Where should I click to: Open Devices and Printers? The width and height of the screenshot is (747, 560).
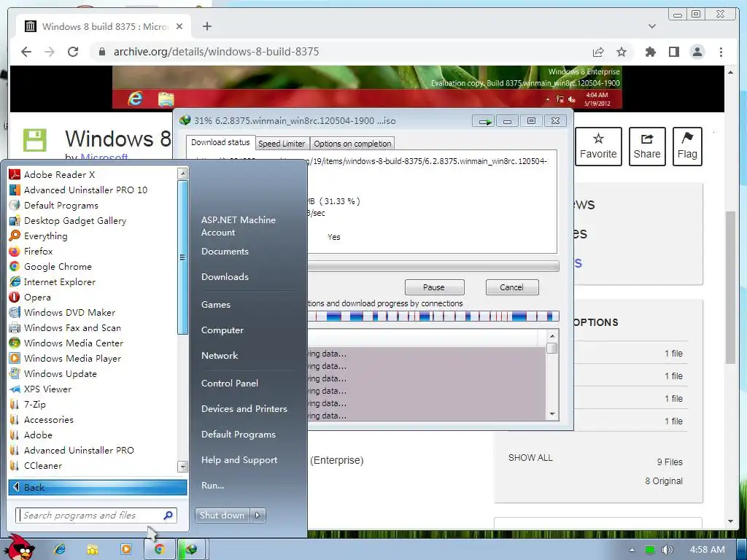244,408
